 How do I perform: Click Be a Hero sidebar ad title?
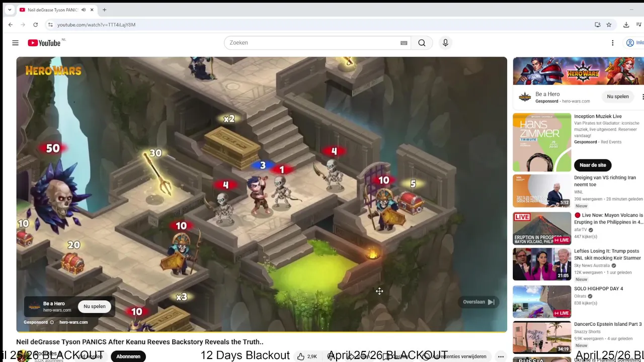(547, 94)
